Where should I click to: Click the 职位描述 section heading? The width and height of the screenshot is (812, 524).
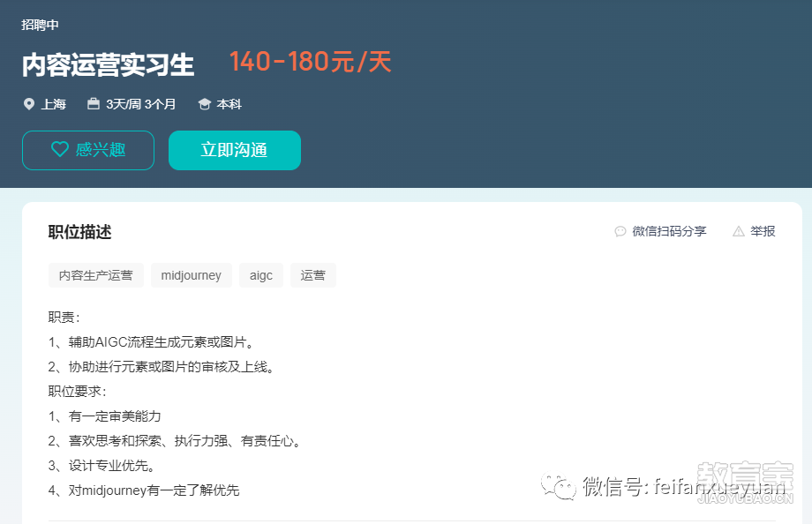79,232
